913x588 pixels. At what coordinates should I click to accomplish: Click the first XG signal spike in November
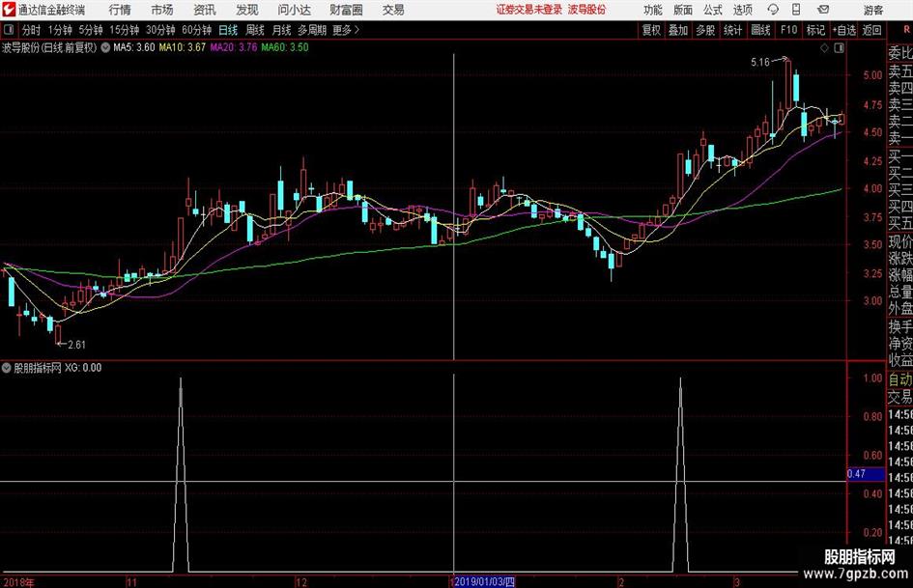pos(181,474)
